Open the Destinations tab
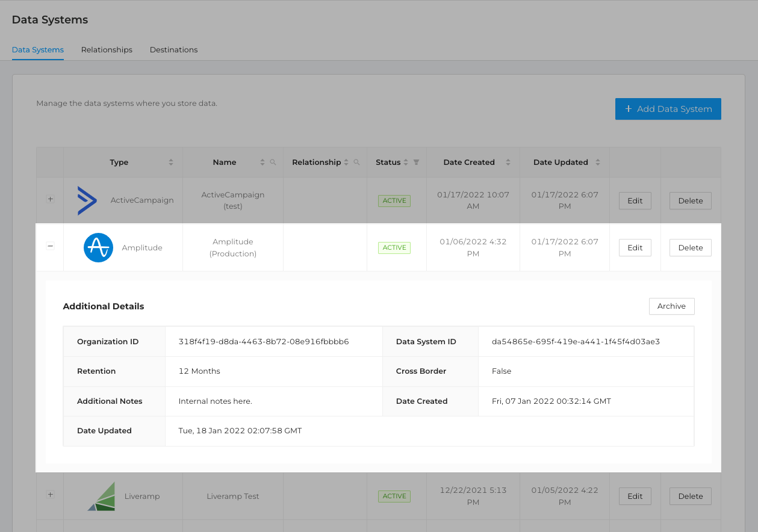Viewport: 758px width, 532px height. coord(174,50)
